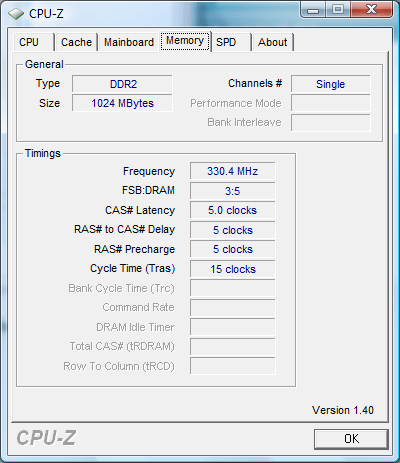Click the General group heading

[44, 64]
